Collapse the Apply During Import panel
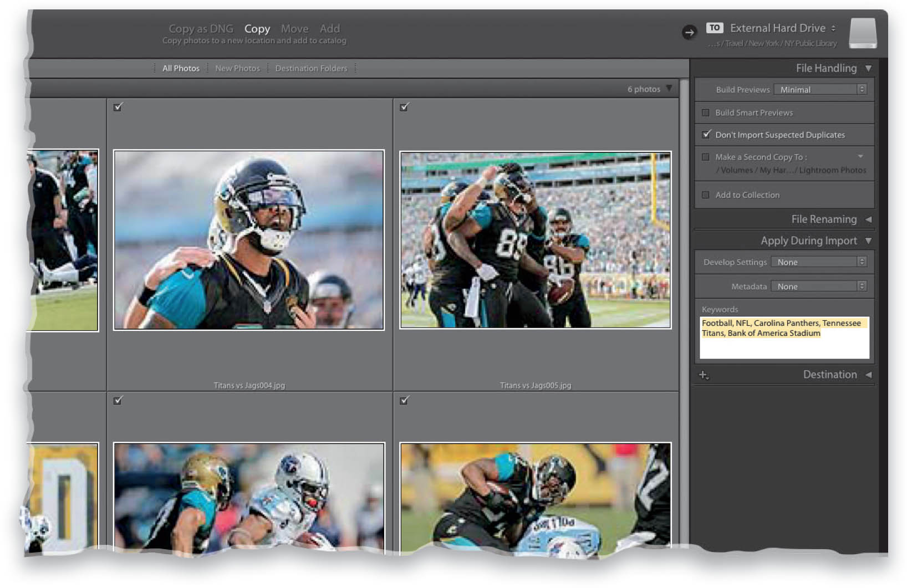 [868, 241]
